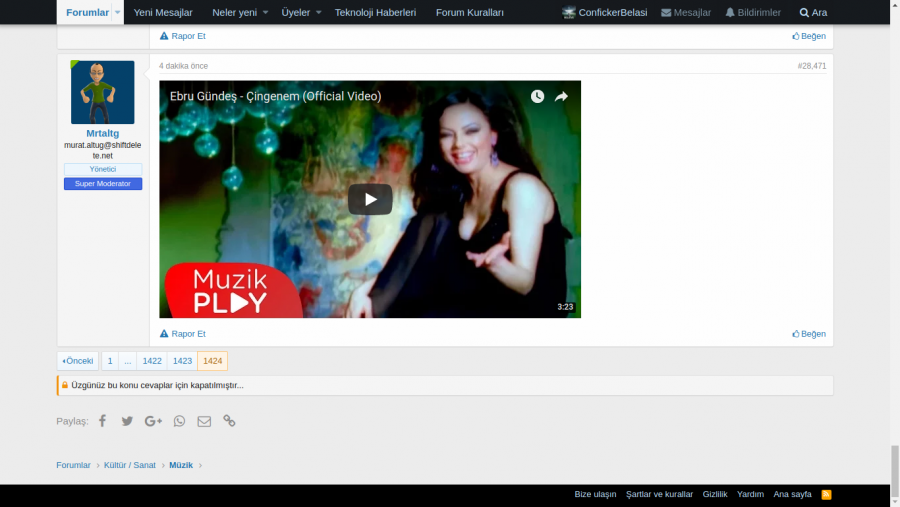This screenshot has height=507, width=900.
Task: Click the share arrow icon on video
Action: click(x=561, y=96)
